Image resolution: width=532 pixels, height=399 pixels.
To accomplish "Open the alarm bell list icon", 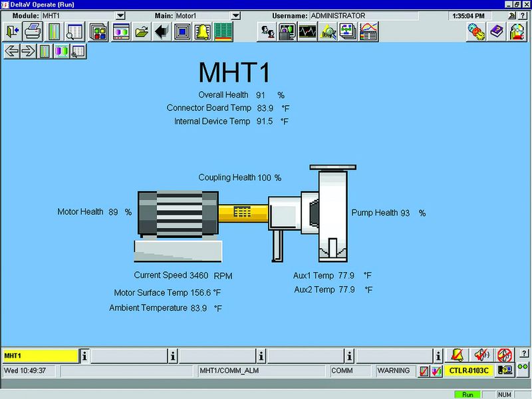I will click(x=203, y=32).
